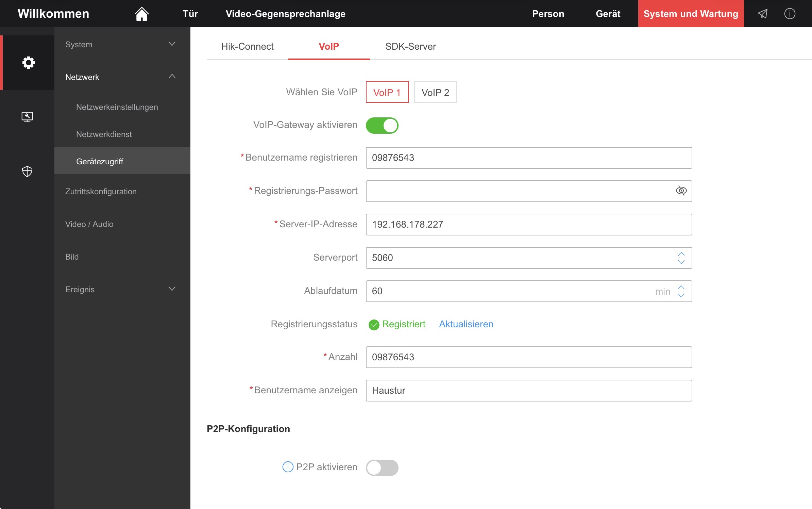Click the home icon in top bar
Viewport: 812px width, 509px height.
coord(141,14)
